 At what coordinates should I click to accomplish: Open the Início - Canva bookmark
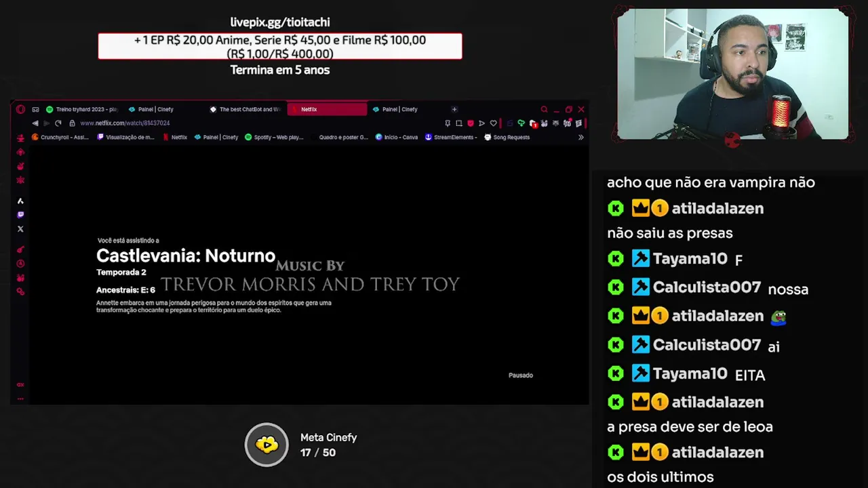coord(397,138)
